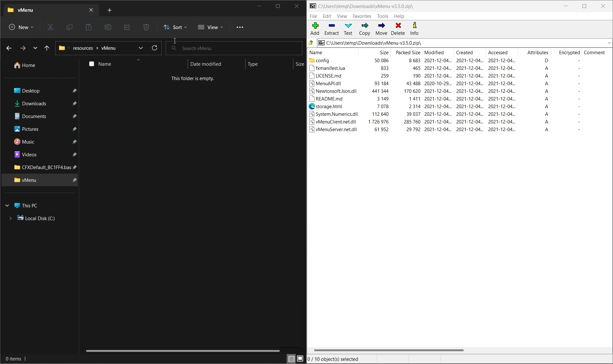Viewport: 613px width, 364px height.
Task: Click the Rename icon in File Explorer toolbar
Action: tap(108, 27)
